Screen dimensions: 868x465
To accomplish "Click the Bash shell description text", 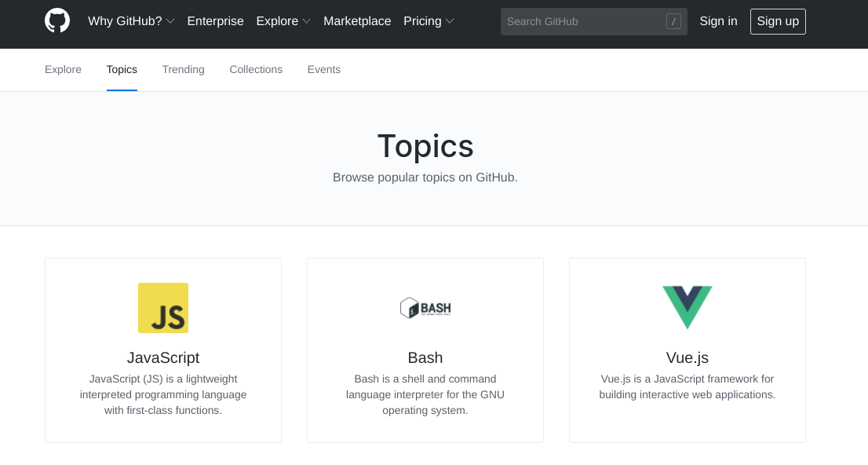I will pos(425,394).
